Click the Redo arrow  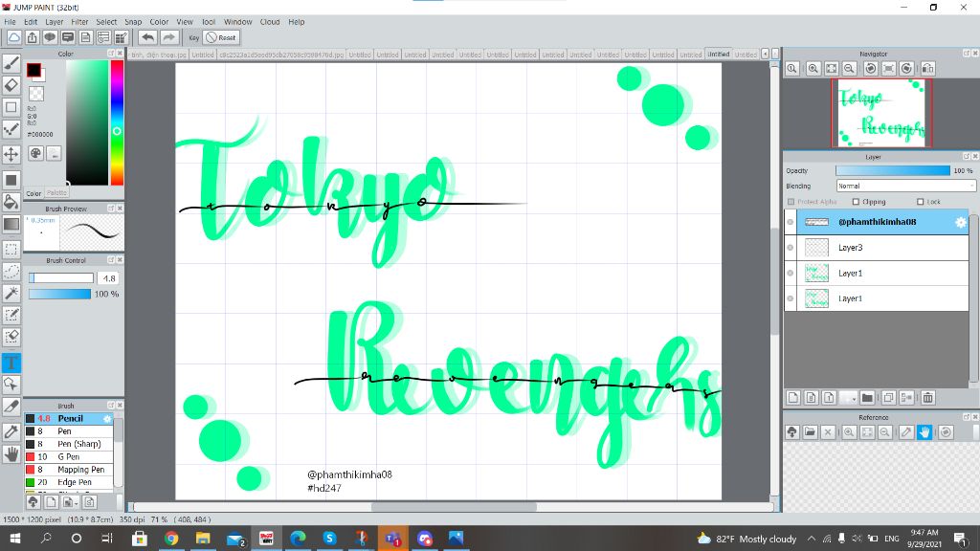pyautogui.click(x=168, y=37)
